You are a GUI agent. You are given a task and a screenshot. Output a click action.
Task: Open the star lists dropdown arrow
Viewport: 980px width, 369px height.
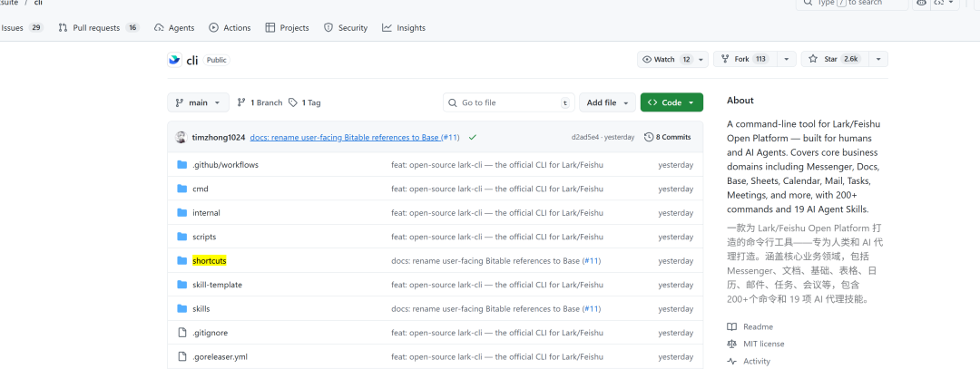coord(877,59)
